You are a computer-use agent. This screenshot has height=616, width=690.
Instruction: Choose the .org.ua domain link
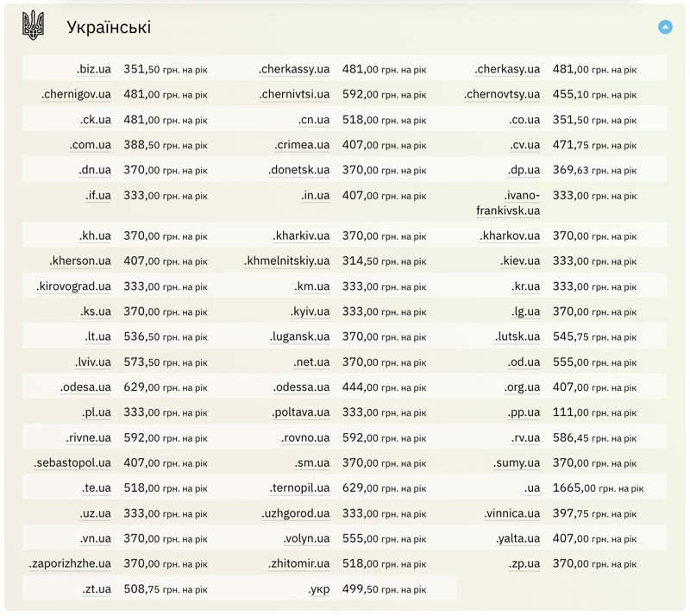point(522,387)
